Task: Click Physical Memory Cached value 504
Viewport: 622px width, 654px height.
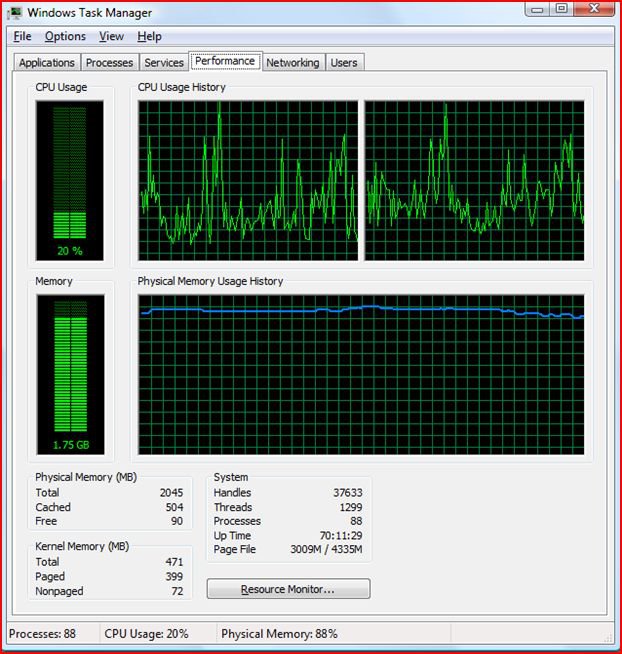Action: [x=174, y=507]
